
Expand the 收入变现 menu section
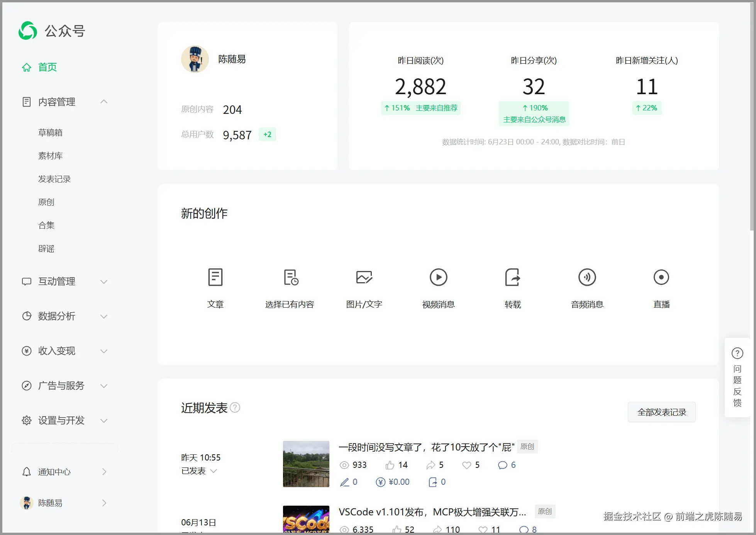coord(103,351)
